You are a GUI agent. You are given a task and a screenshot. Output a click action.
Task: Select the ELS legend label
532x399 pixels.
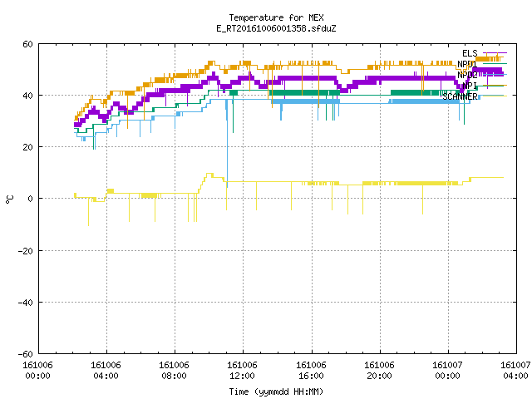[470, 53]
